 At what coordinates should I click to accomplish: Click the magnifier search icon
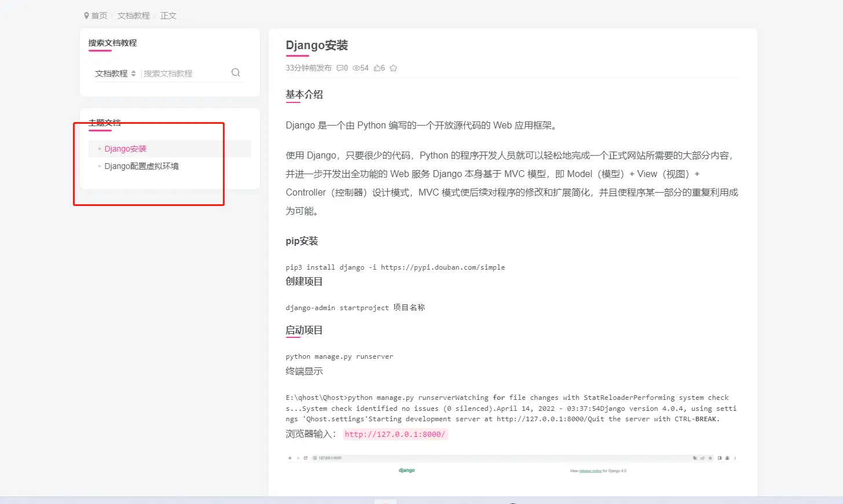(x=236, y=73)
